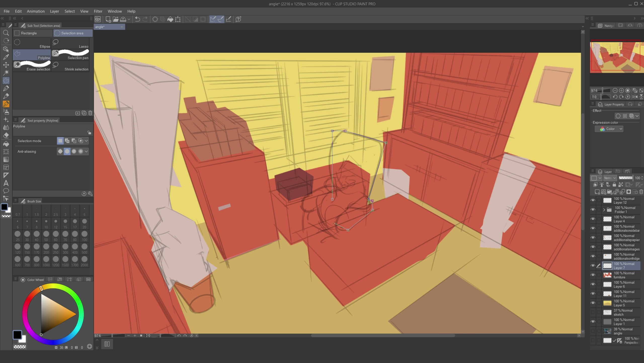Select the Eraser tool in toolbar
Screen dimensions: 644x363
pos(6,136)
